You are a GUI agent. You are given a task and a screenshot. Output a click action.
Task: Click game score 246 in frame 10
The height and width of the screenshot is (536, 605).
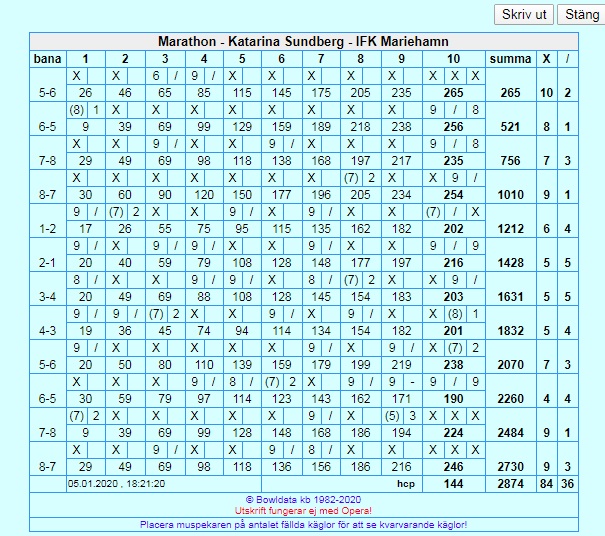[453, 466]
